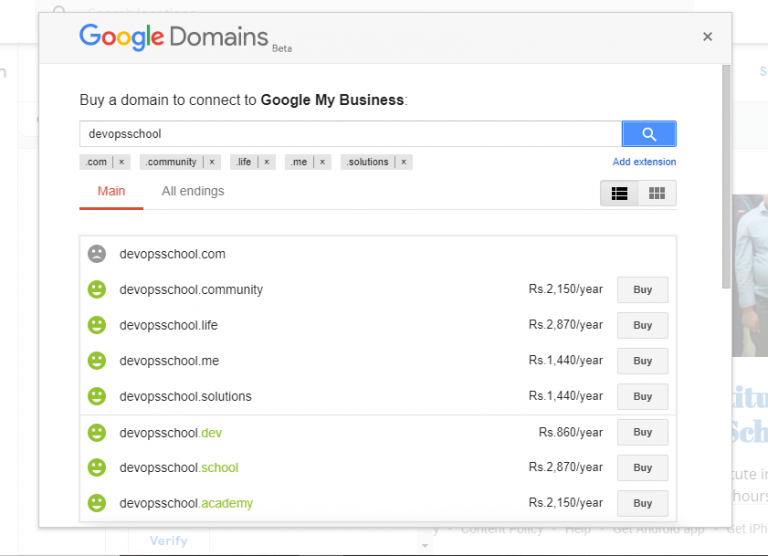Switch to list view layout
Screen dimensions: 768x556
pyautogui.click(x=620, y=193)
